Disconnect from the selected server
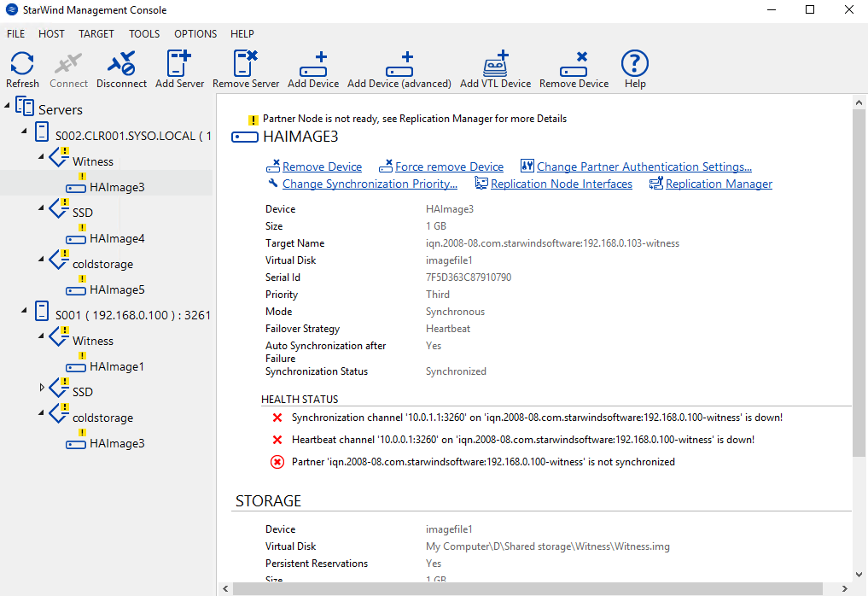 [x=121, y=69]
